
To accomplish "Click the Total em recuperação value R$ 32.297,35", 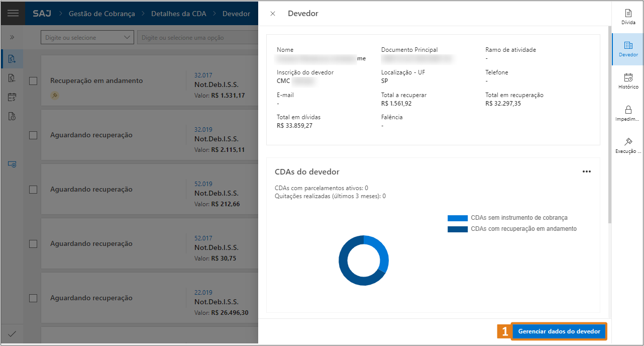I will pyautogui.click(x=503, y=104).
